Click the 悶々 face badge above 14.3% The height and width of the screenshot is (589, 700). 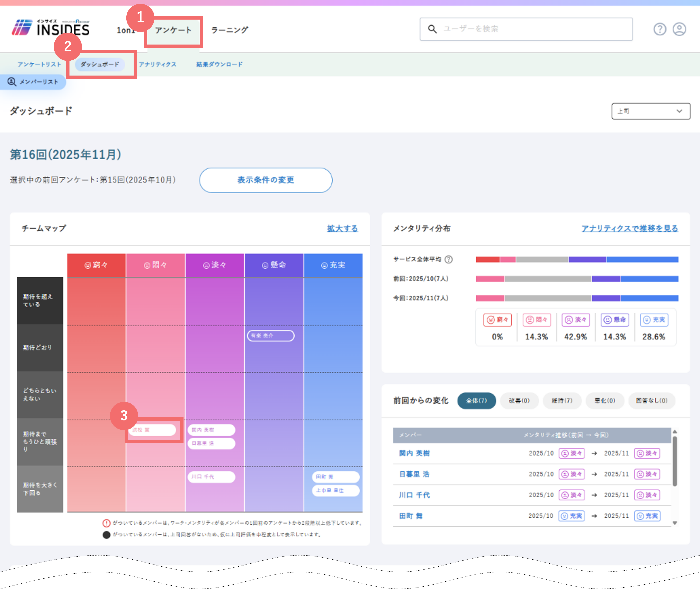[x=536, y=320]
